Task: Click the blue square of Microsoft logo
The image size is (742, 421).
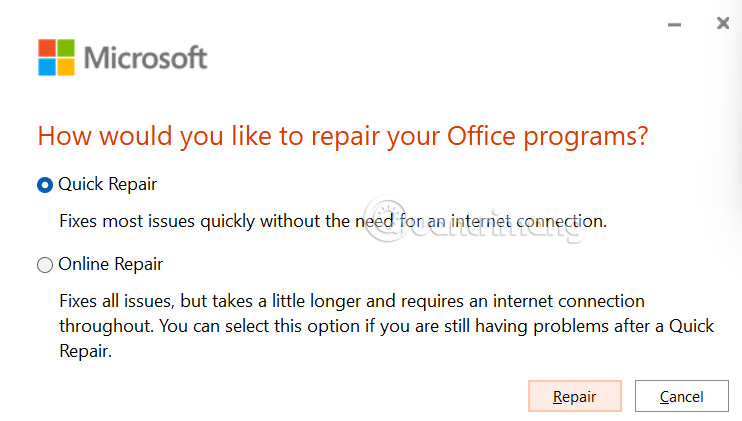Action: tap(46, 67)
